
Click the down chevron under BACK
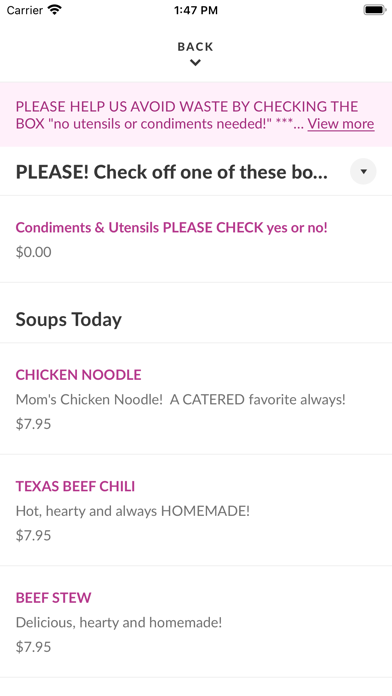(x=195, y=63)
